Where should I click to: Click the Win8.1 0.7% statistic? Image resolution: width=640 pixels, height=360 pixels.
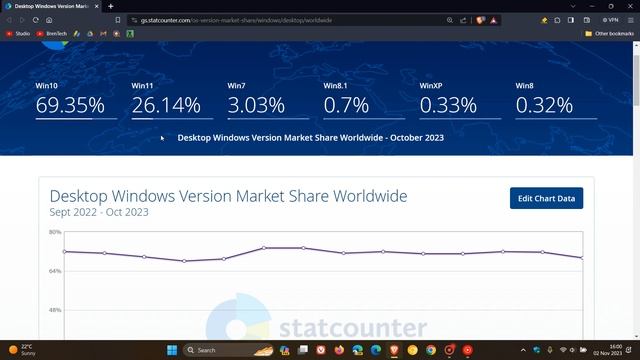(x=364, y=100)
